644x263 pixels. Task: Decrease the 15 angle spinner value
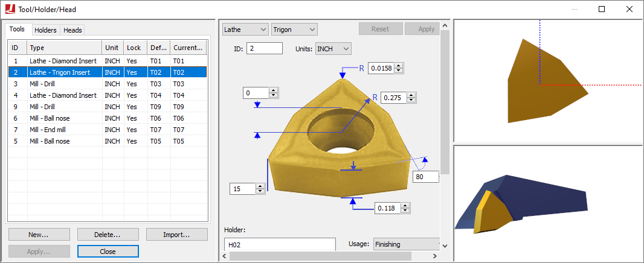(260, 191)
